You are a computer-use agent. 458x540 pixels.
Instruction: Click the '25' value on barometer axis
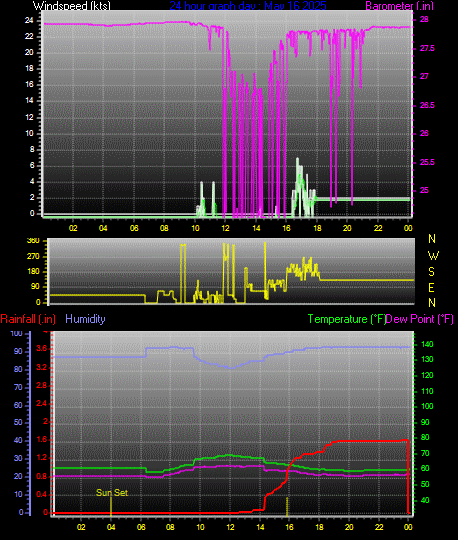424,190
